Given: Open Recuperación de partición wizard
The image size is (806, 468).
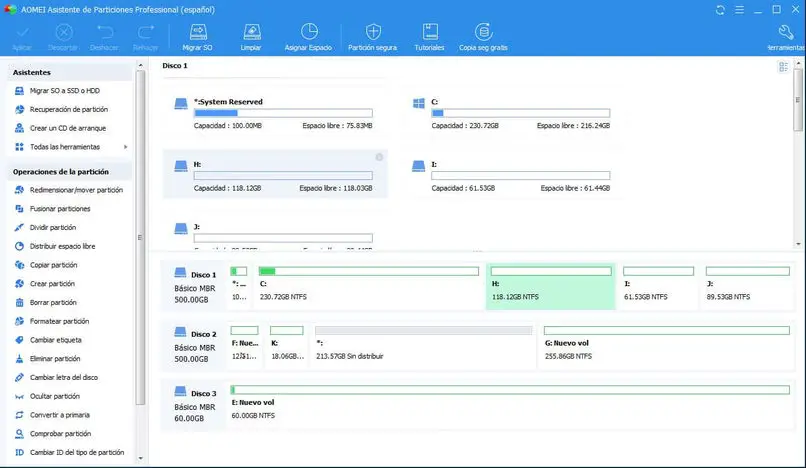Looking at the screenshot, I should 69,109.
